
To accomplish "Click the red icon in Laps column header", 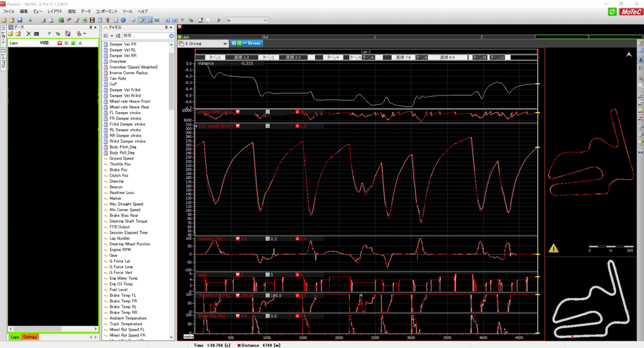I will pos(60,43).
